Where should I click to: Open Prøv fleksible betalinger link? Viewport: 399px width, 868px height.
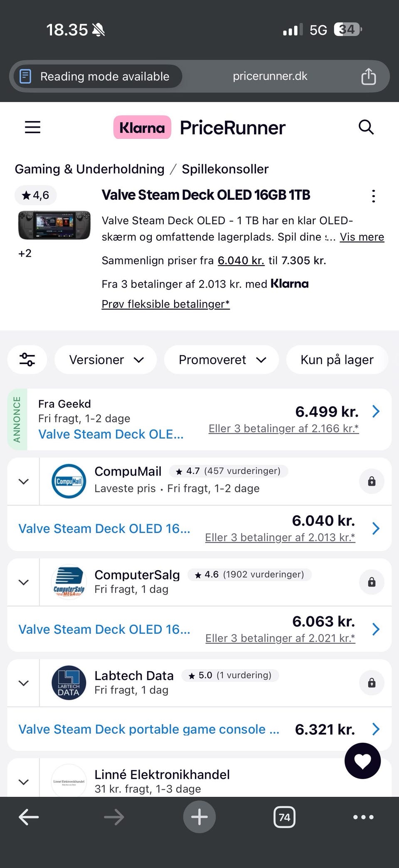pos(165,304)
